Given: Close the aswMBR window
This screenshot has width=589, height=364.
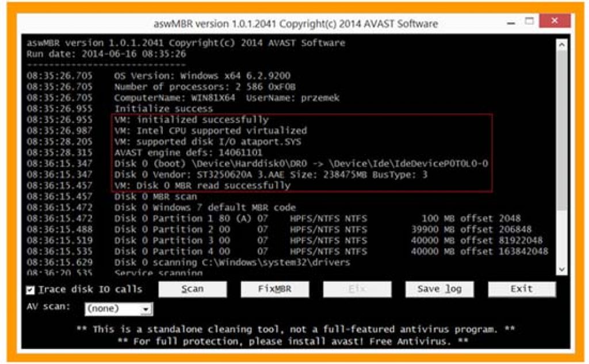Looking at the screenshot, I should (554, 21).
